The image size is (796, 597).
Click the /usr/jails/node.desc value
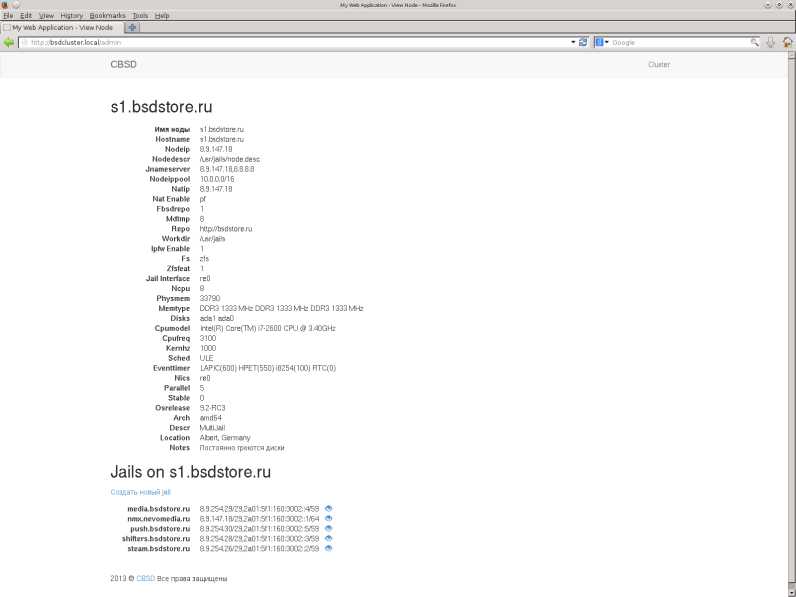pos(229,159)
